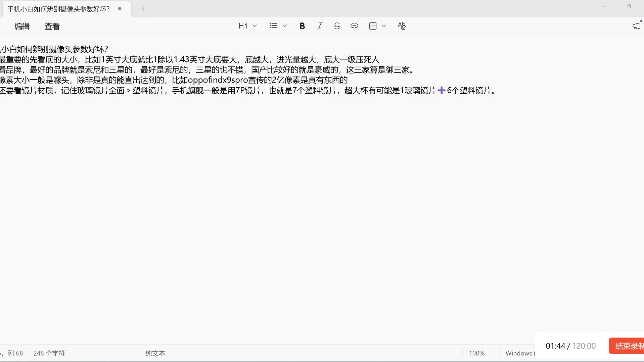Click the Windows line ending indicator
Viewport: 644px width, 362px height.
520,353
